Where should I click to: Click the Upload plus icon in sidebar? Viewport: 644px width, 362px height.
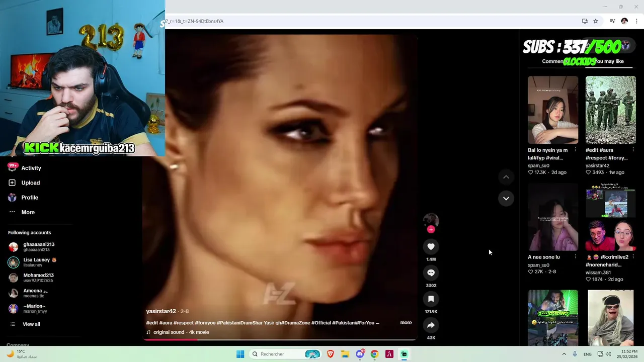(x=12, y=183)
